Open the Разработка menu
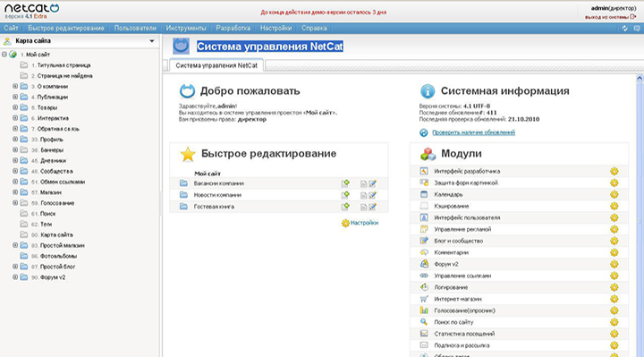Viewport: 644px width, 357px height. click(x=233, y=29)
